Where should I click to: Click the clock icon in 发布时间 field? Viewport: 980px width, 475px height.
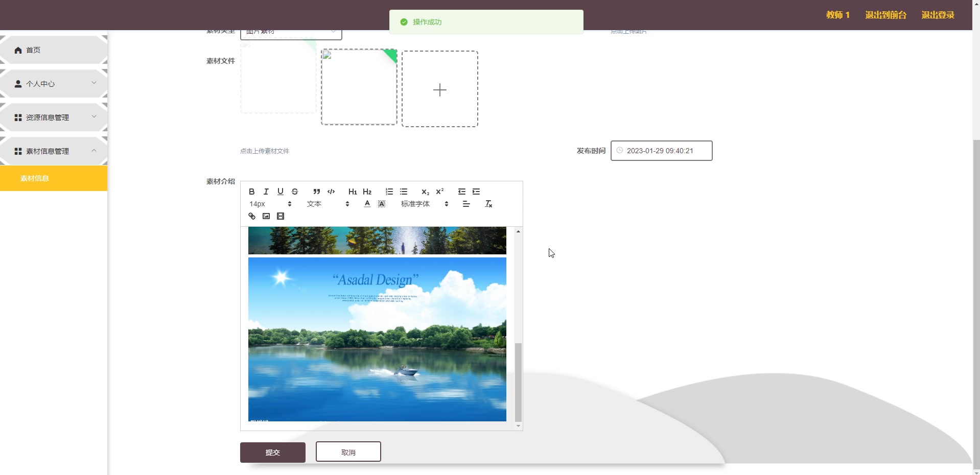point(620,150)
